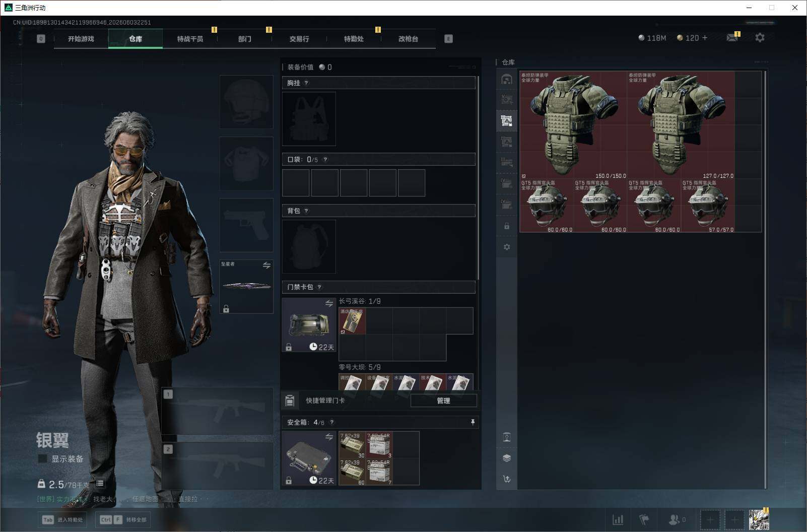Swap the 坠星者 melee weapon via arrows icon
This screenshot has height=532, width=807.
point(266,265)
